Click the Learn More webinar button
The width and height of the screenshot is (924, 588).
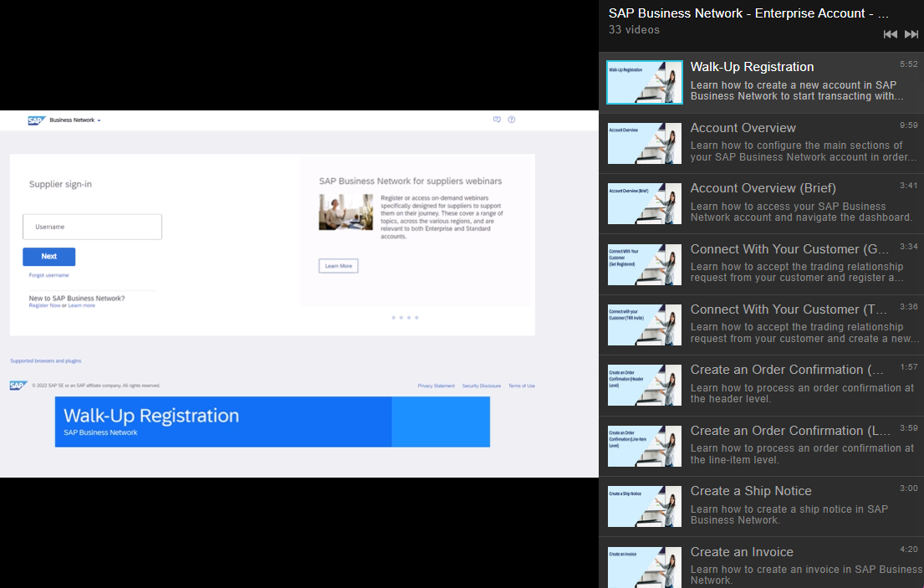point(338,266)
